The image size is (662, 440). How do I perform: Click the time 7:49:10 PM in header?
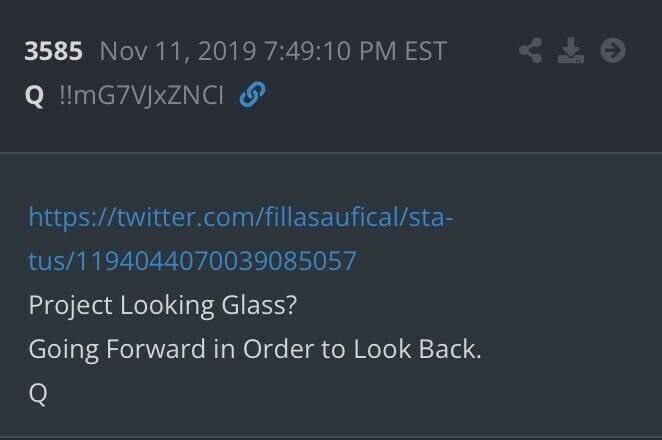tap(330, 51)
